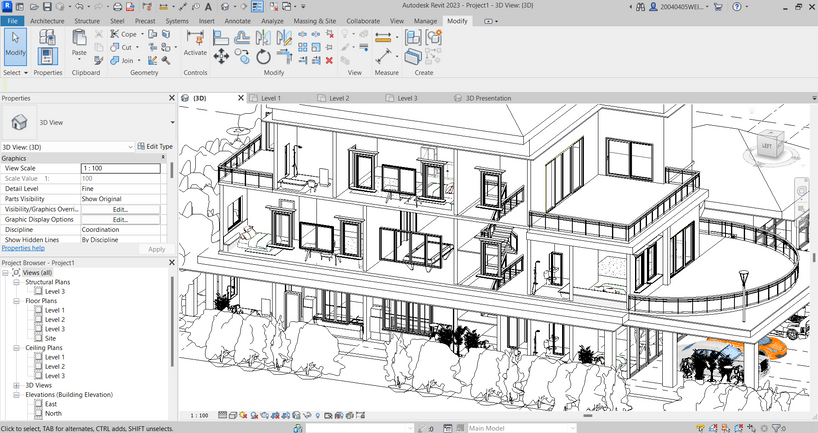Click Edit for Visibility/Graphics Overrides
This screenshot has height=433, width=818.
coord(121,209)
